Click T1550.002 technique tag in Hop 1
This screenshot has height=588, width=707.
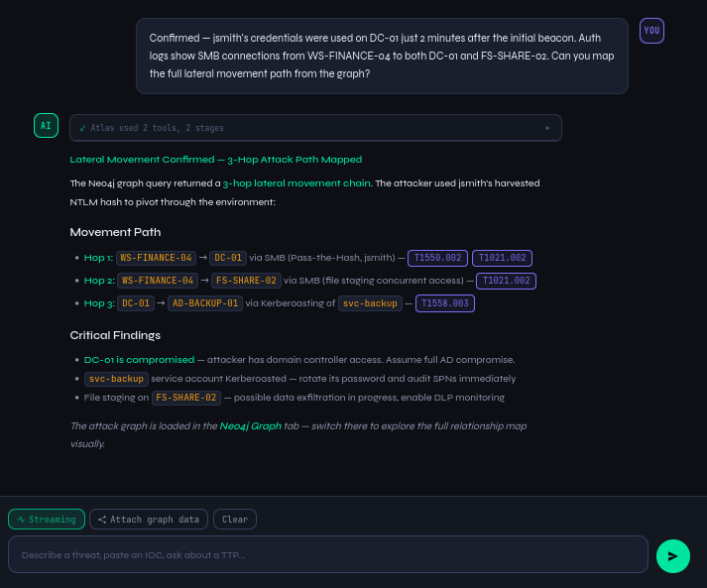437,258
